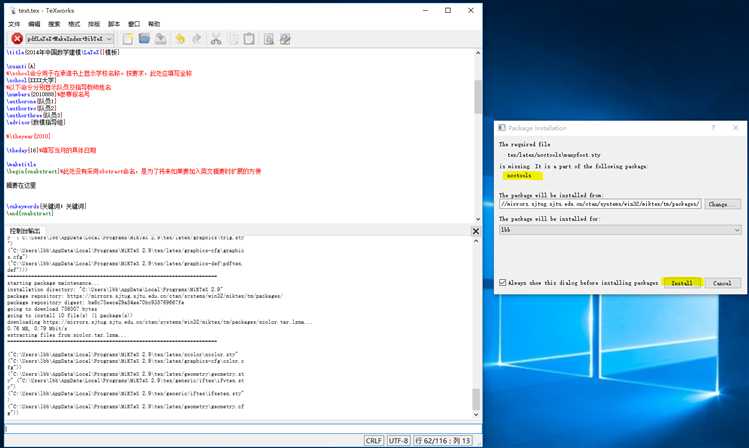Click the highlighted ncctools package name
Image resolution: width=749 pixels, height=448 pixels.
pyautogui.click(x=519, y=176)
